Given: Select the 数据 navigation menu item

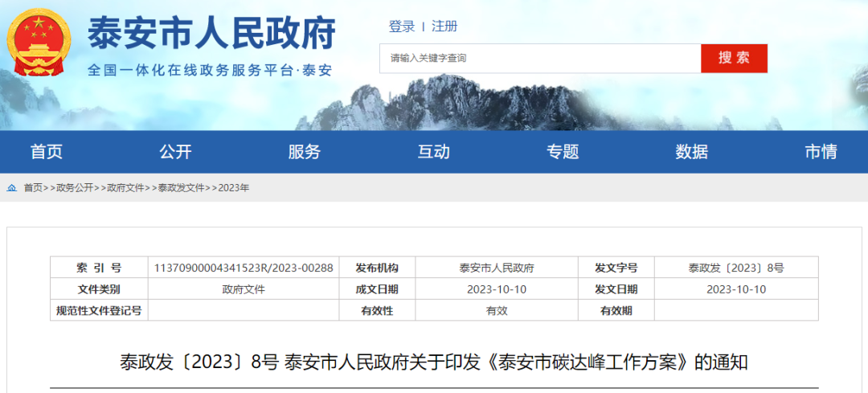Looking at the screenshot, I should coord(692,152).
